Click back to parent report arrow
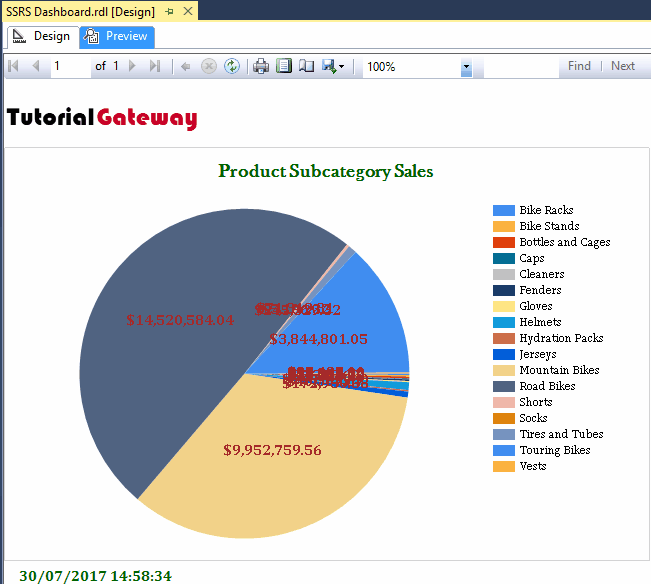This screenshot has width=651, height=584. click(186, 66)
